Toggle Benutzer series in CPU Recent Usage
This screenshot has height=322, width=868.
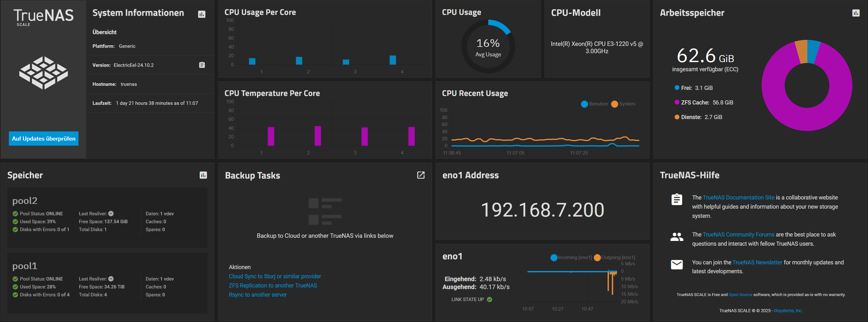(x=594, y=104)
